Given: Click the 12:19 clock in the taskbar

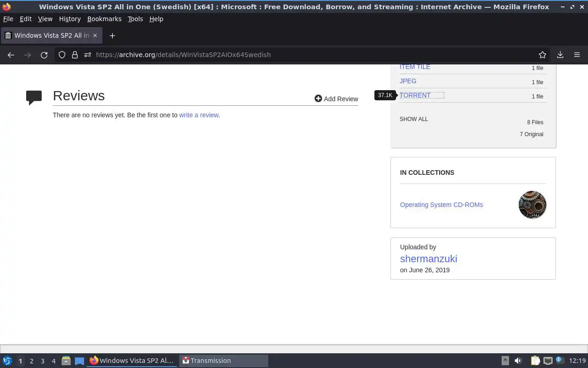Looking at the screenshot, I should pos(577,361).
